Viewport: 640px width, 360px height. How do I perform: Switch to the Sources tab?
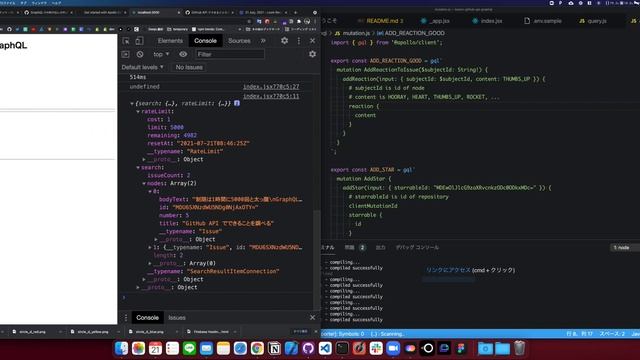point(239,41)
